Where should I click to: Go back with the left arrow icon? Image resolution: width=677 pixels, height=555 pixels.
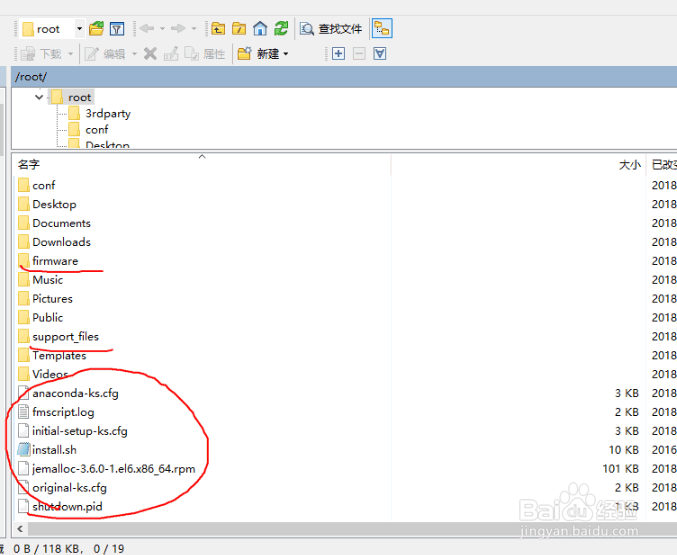tap(147, 29)
